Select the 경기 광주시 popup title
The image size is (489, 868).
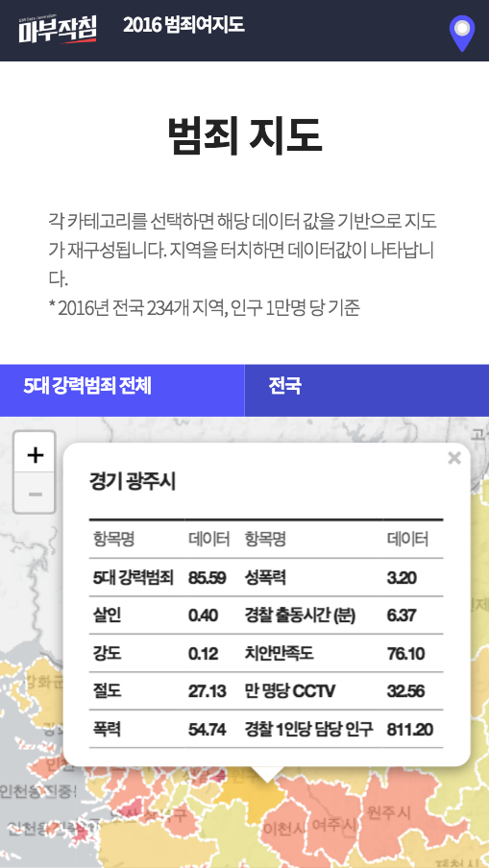pyautogui.click(x=133, y=481)
